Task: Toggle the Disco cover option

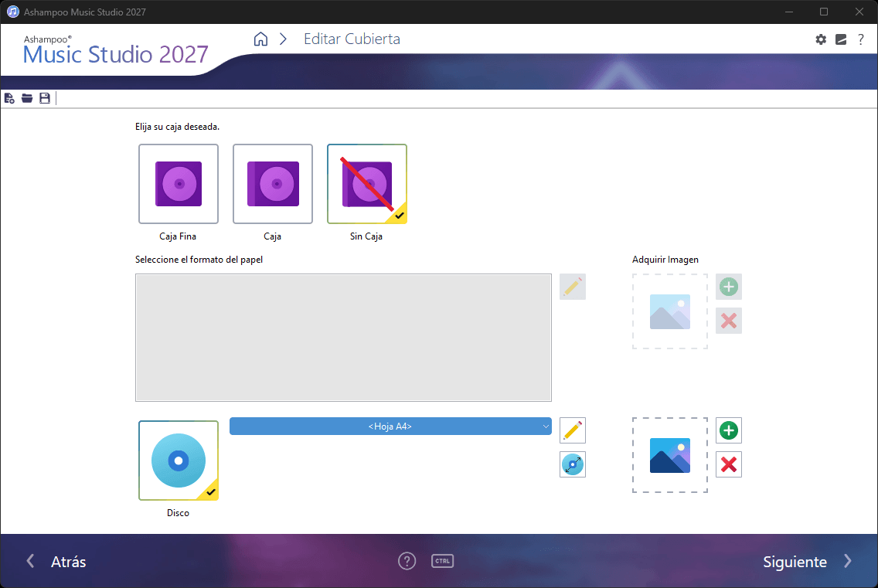Action: click(179, 461)
